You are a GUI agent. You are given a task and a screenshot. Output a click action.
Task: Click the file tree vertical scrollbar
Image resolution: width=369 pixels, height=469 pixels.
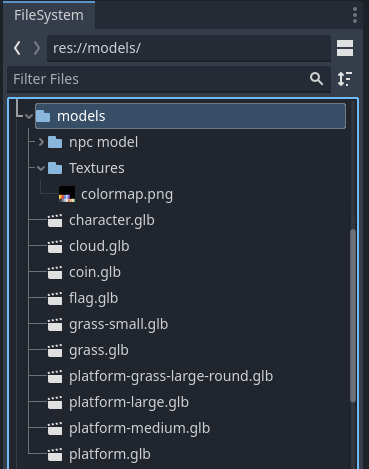[x=353, y=315]
